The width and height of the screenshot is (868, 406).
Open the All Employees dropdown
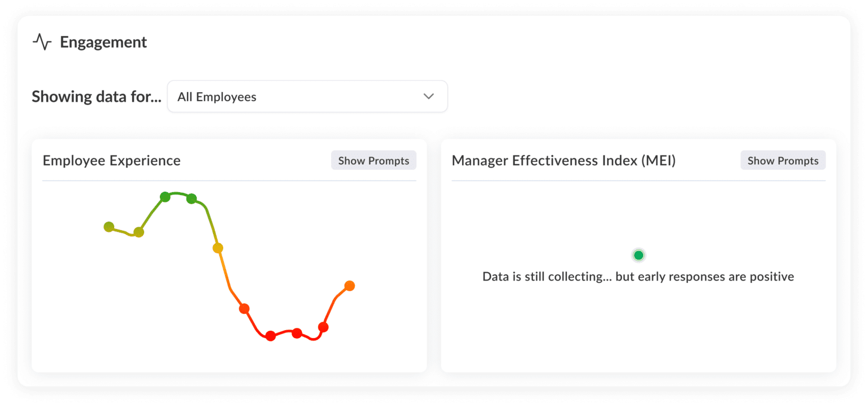coord(307,96)
